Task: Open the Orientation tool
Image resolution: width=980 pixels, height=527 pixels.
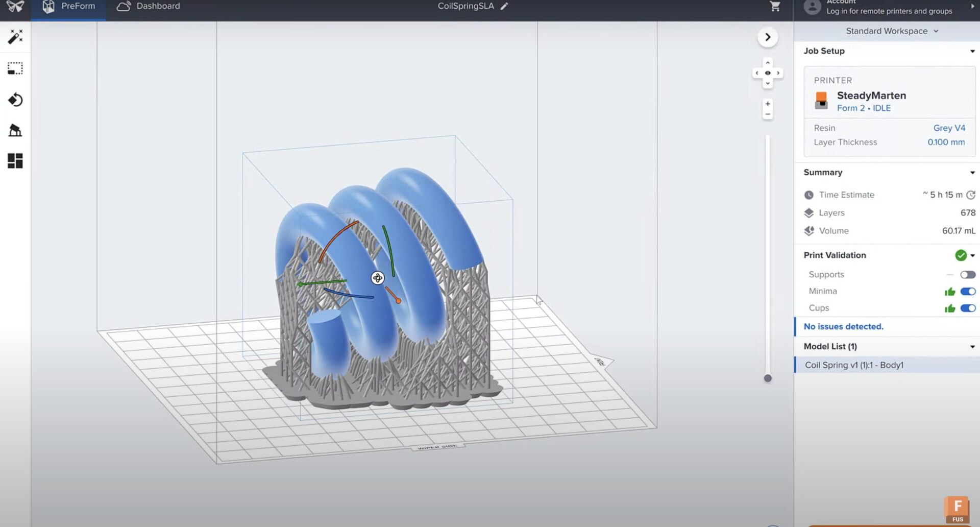Action: pyautogui.click(x=15, y=100)
